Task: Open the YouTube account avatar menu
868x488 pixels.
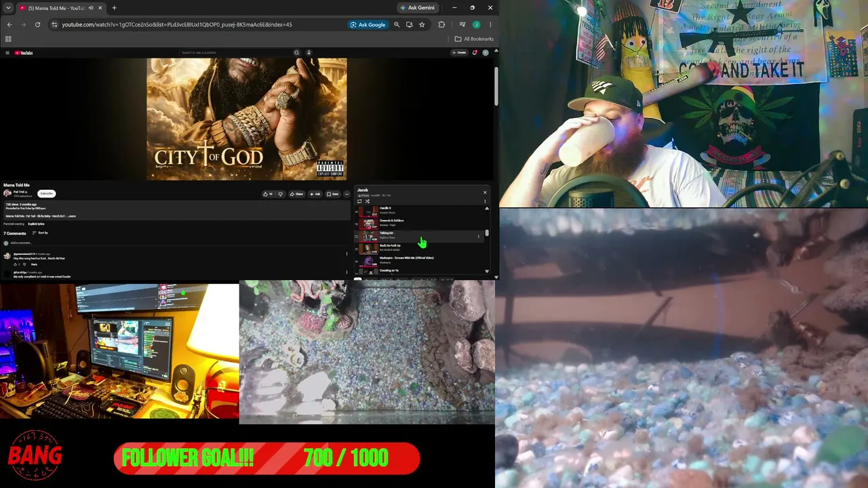Action: [486, 52]
